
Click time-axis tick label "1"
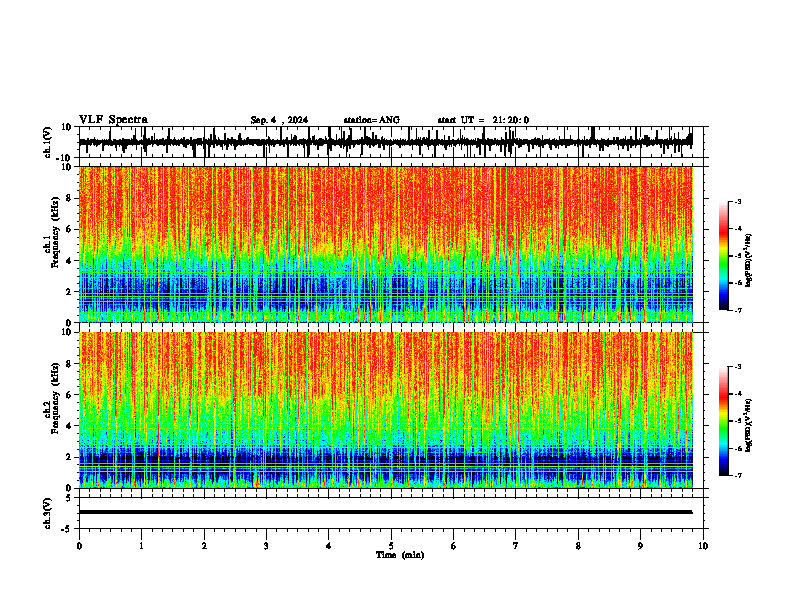(141, 546)
